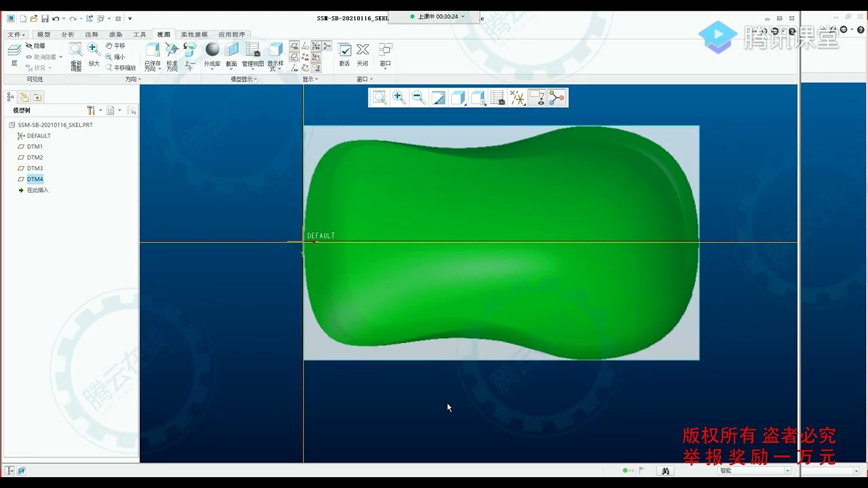Click zoom out in the floating graphics toolbar
Image resolution: width=868 pixels, height=488 pixels.
(x=419, y=98)
